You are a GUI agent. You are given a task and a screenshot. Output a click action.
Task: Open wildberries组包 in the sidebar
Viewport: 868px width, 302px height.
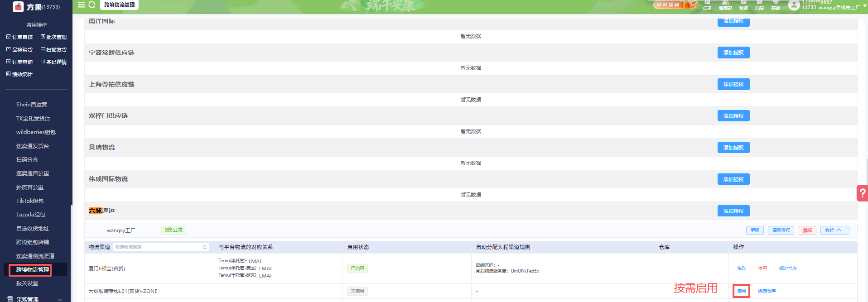click(x=36, y=132)
